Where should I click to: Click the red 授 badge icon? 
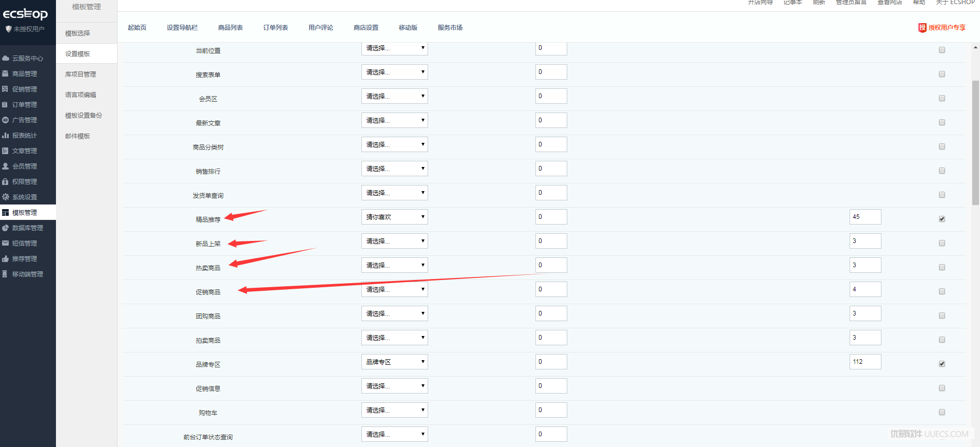click(923, 28)
